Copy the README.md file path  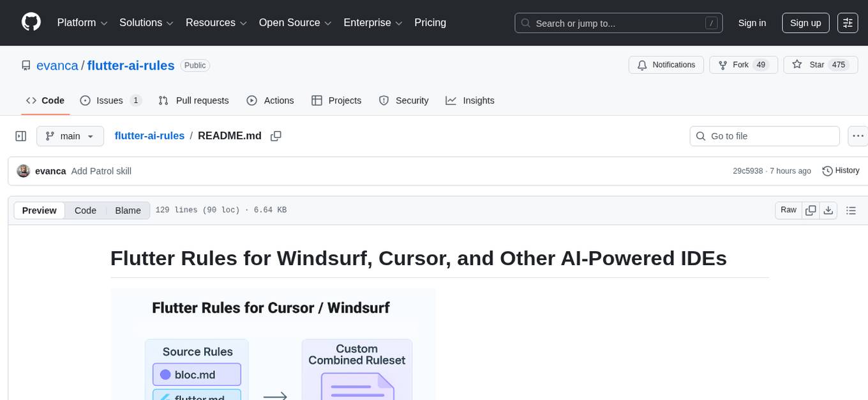[x=276, y=136]
